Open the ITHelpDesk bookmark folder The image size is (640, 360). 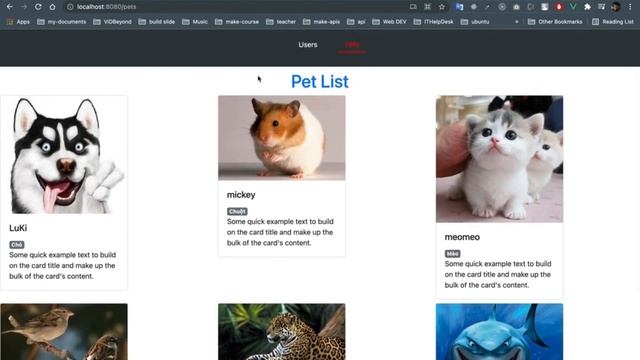click(433, 22)
